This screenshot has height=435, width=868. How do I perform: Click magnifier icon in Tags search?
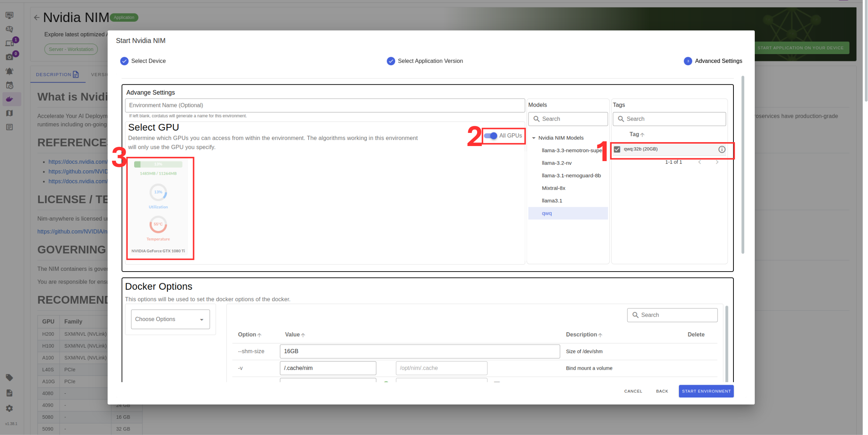pos(621,119)
